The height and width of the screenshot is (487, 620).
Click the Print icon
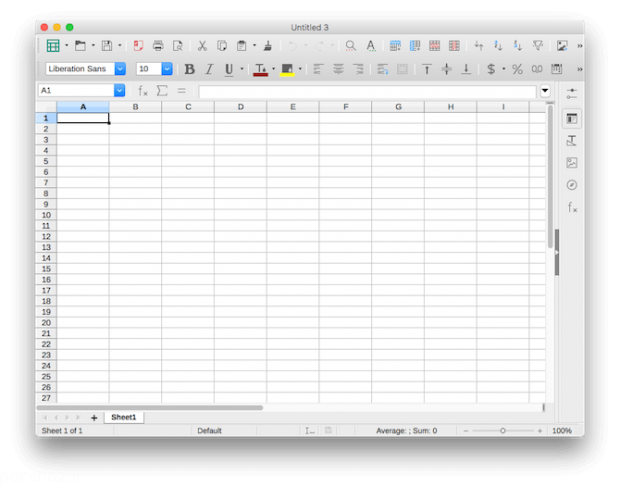coord(158,46)
